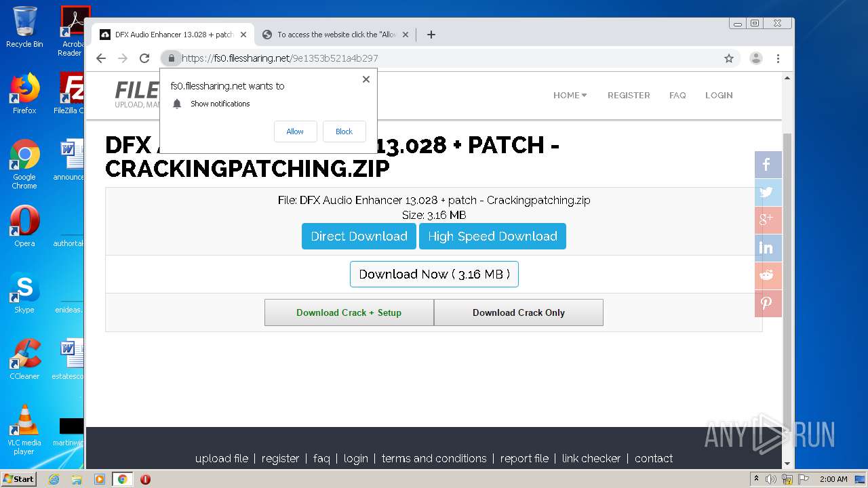
Task: Open footer 'terms and conditions' link
Action: point(434,459)
